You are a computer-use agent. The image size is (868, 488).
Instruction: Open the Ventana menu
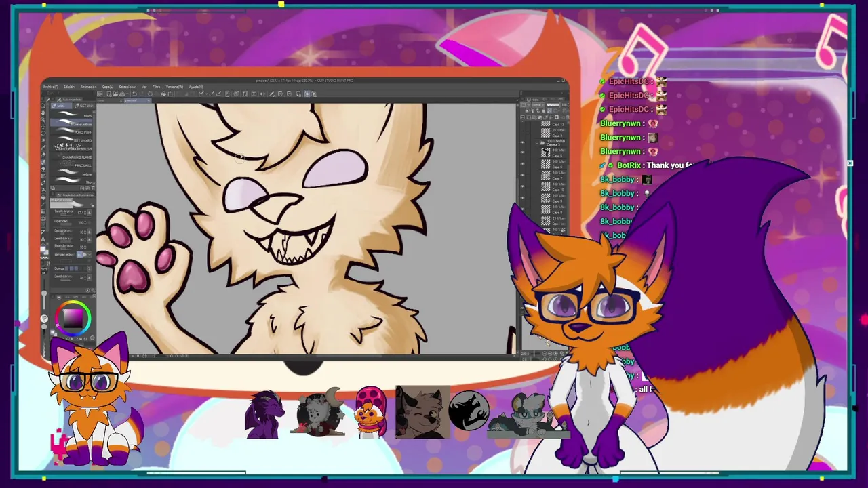[x=174, y=87]
